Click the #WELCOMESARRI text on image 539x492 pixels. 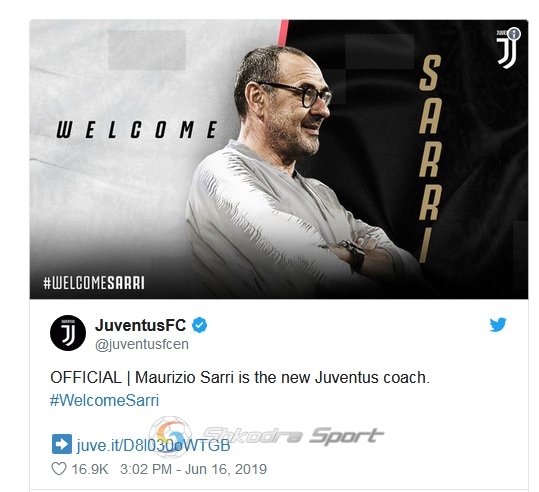tap(94, 283)
